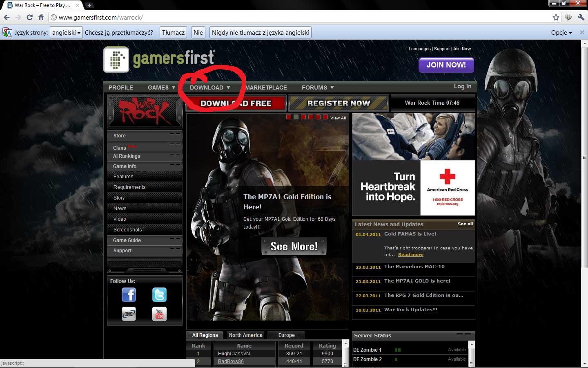Open the top Support link
The width and height of the screenshot is (588, 368).
pos(442,49)
